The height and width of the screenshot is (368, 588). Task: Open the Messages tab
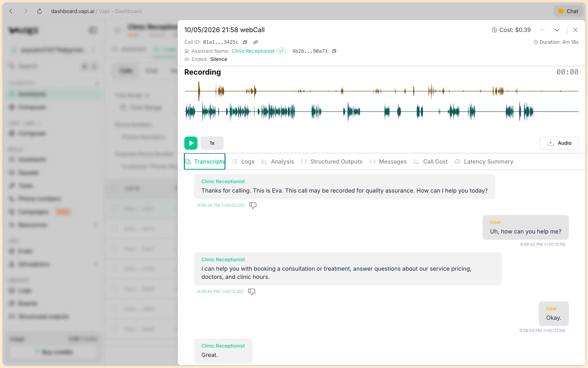388,162
